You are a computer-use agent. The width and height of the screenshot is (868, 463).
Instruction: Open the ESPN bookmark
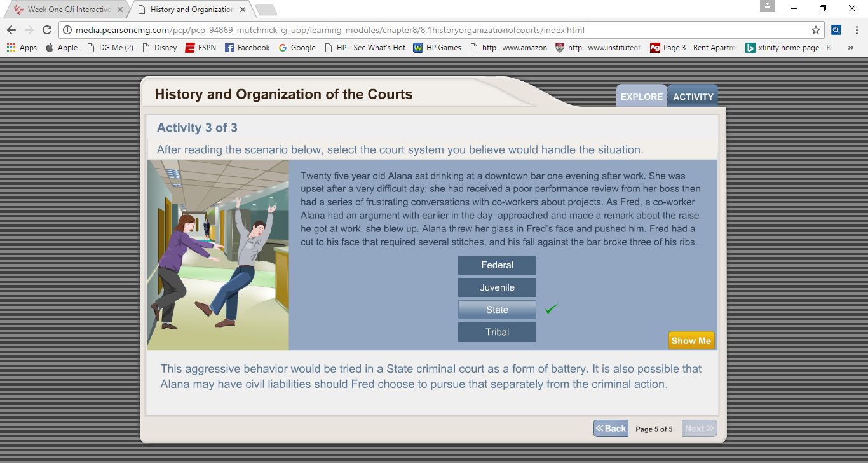point(201,48)
